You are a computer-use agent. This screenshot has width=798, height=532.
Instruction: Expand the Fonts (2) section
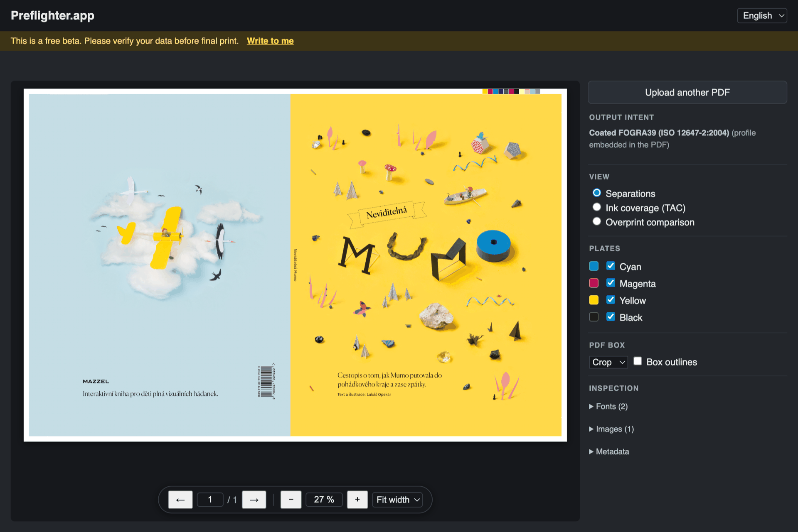coord(608,407)
